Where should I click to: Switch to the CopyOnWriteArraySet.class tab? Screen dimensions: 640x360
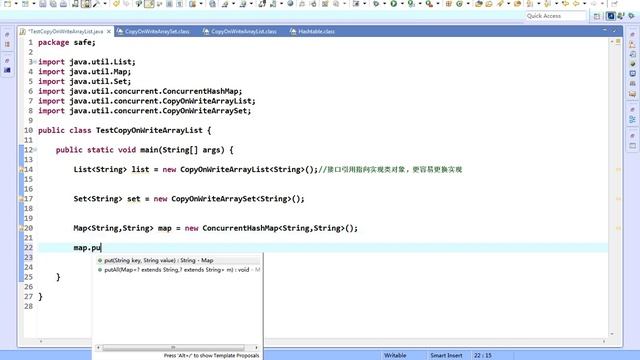pyautogui.click(x=153, y=31)
